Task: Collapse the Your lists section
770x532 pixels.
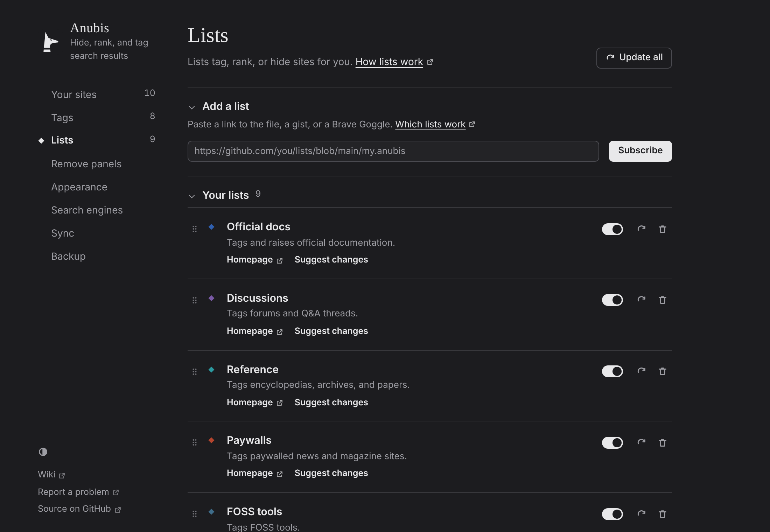Action: (x=192, y=196)
